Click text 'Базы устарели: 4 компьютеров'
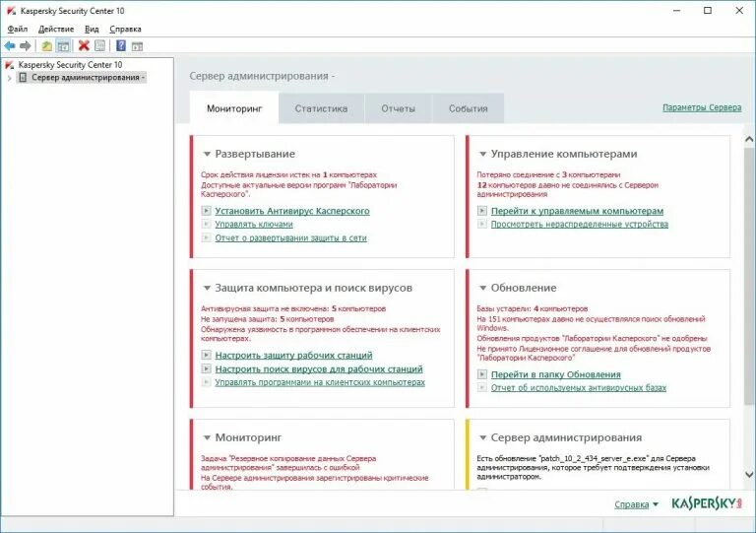This screenshot has height=533, width=756. tap(533, 308)
